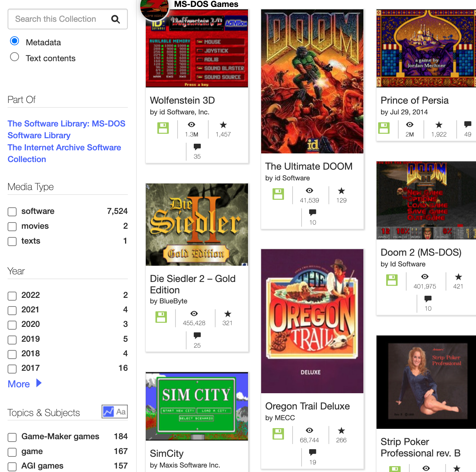Image resolution: width=476 pixels, height=472 pixels.
Task: Click Die Siedler 2 reviews comment icon
Action: tap(197, 336)
